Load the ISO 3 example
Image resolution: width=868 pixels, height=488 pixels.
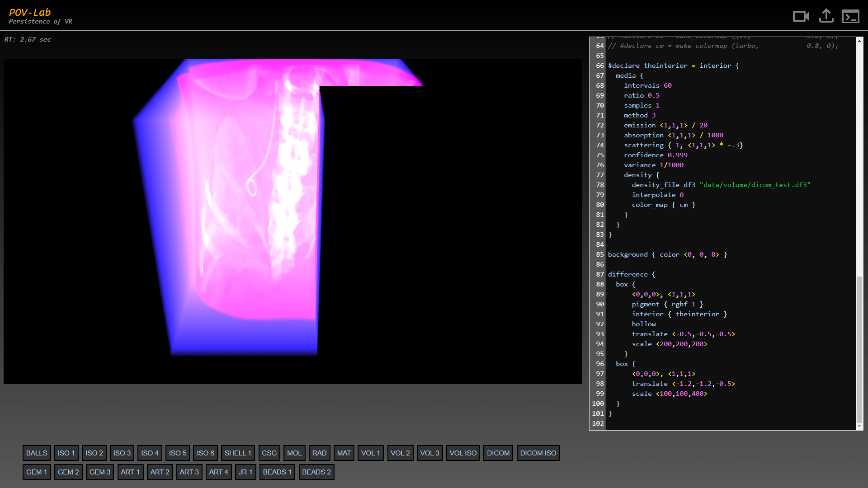[x=122, y=453]
